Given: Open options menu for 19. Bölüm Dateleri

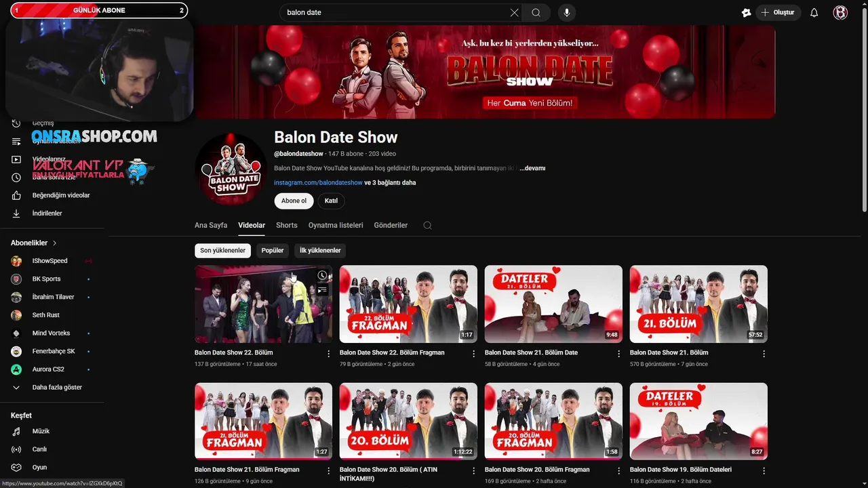Looking at the screenshot, I should point(764,470).
